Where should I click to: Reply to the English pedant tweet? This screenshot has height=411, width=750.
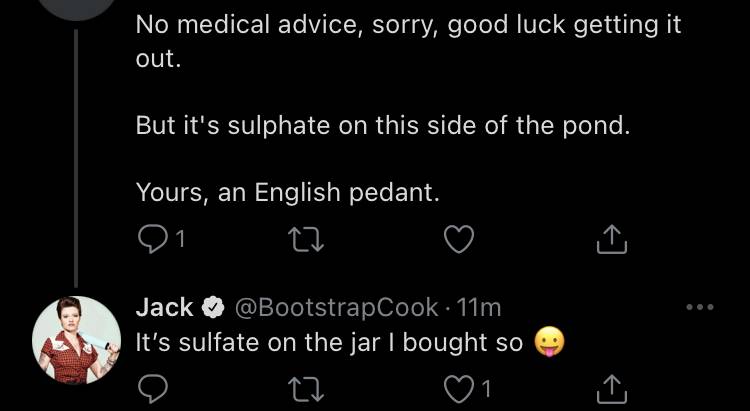pyautogui.click(x=152, y=239)
